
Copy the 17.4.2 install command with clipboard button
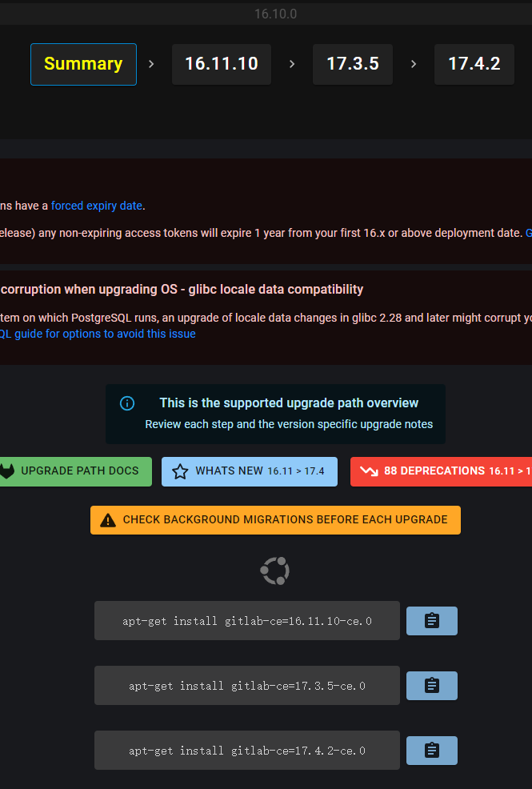pyautogui.click(x=432, y=751)
